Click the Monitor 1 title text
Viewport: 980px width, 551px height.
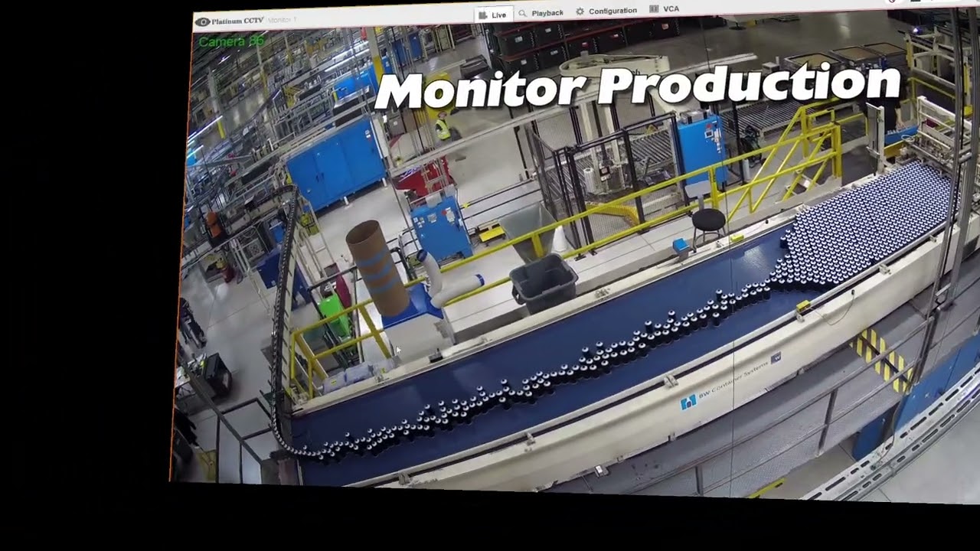[282, 20]
